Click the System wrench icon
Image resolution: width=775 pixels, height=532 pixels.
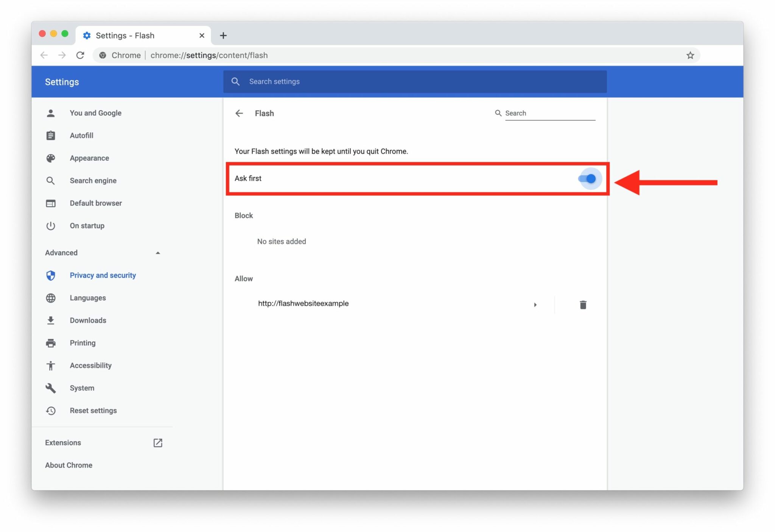pyautogui.click(x=51, y=388)
